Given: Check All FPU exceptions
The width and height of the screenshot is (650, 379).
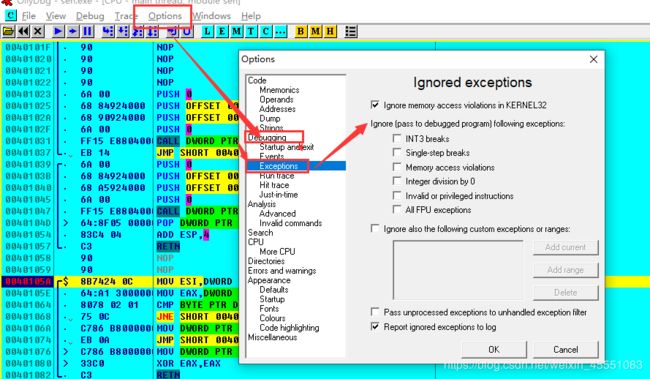Looking at the screenshot, I should point(397,209).
